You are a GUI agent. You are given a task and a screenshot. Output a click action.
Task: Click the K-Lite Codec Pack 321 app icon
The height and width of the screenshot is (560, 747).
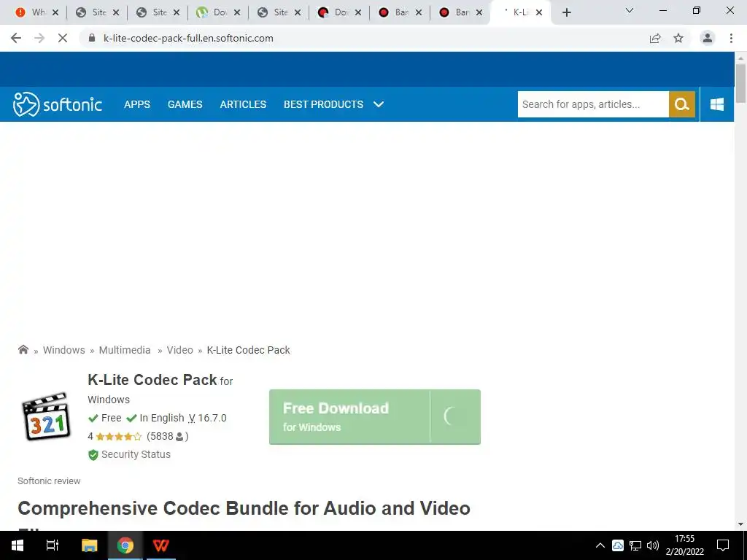[x=46, y=416]
